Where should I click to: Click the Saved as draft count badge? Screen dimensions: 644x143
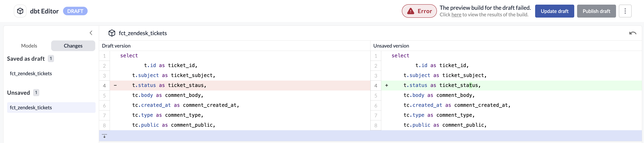(x=51, y=59)
